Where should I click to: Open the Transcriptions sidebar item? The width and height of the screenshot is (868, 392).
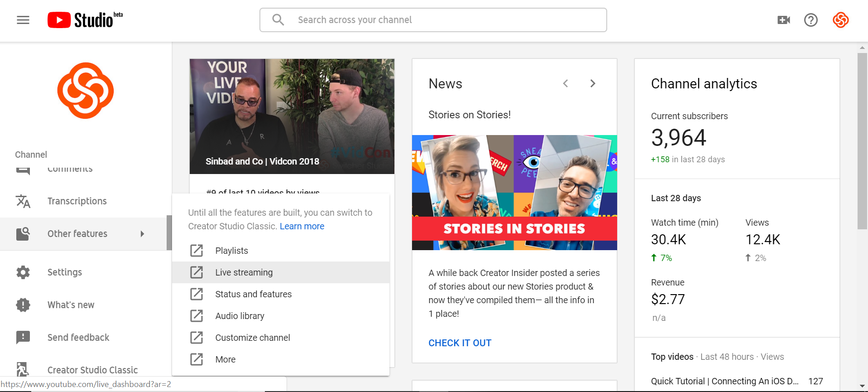coord(77,201)
